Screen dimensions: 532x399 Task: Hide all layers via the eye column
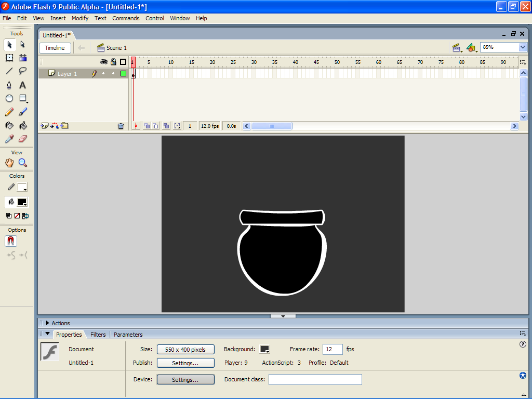click(x=103, y=62)
